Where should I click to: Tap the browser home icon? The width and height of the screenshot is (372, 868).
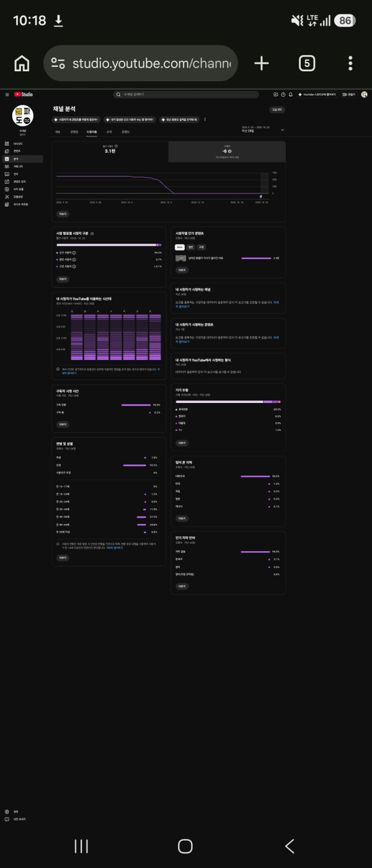[22, 63]
